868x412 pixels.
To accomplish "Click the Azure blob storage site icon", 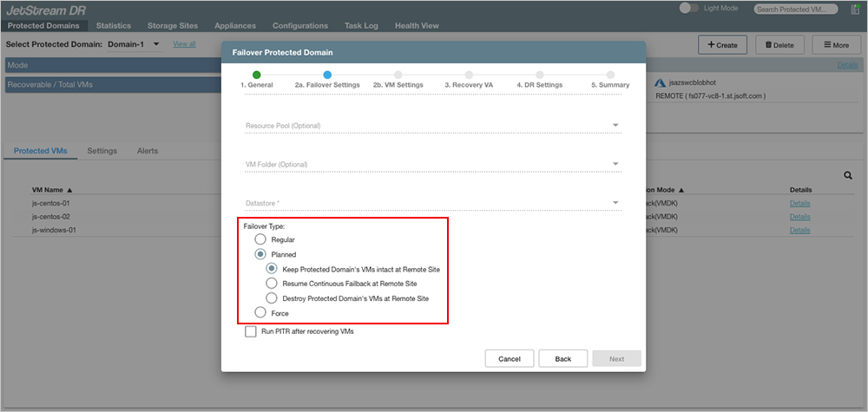I will [662, 83].
